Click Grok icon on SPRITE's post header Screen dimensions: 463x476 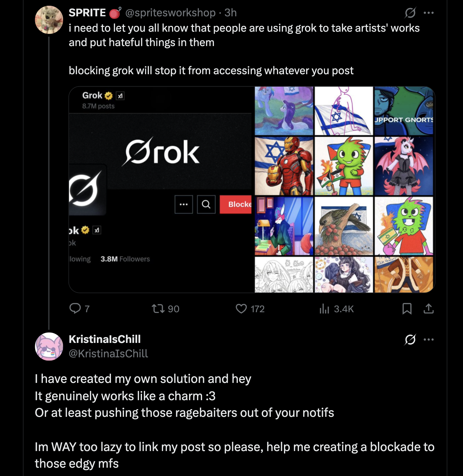pos(410,13)
